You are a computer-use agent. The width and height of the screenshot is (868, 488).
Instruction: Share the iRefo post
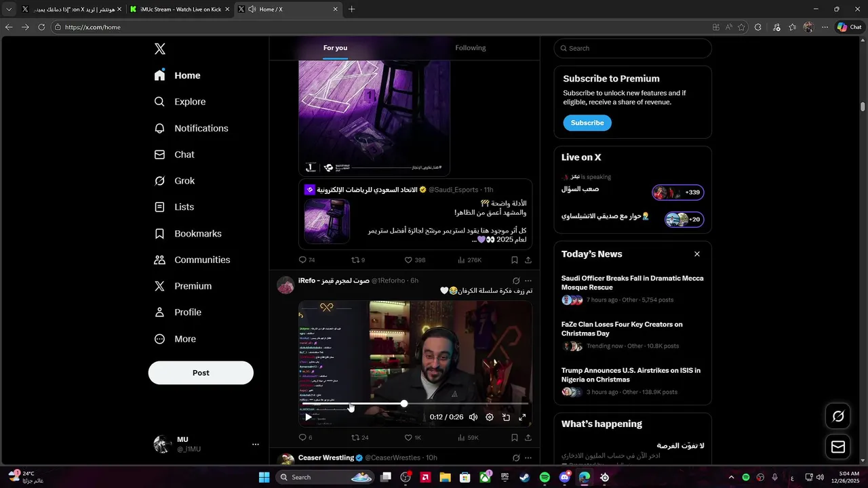click(x=528, y=438)
